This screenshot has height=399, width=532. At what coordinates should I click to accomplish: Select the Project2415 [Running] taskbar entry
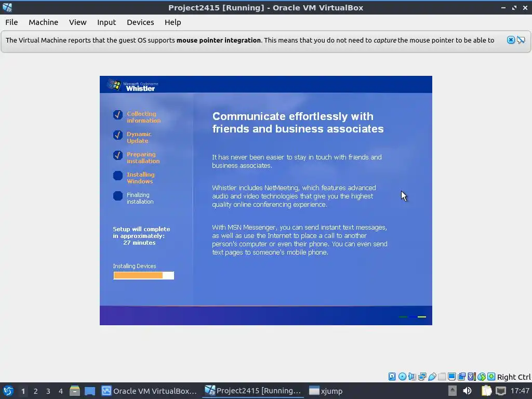pyautogui.click(x=253, y=391)
